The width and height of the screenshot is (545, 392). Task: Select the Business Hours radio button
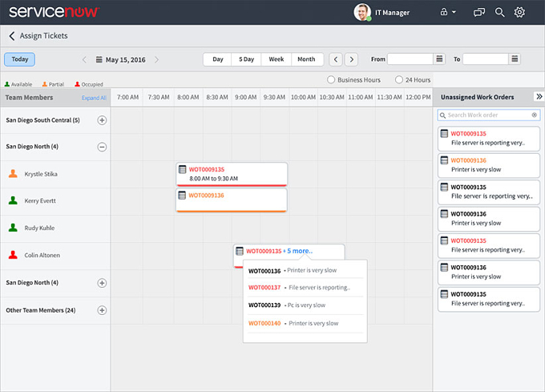tap(331, 80)
